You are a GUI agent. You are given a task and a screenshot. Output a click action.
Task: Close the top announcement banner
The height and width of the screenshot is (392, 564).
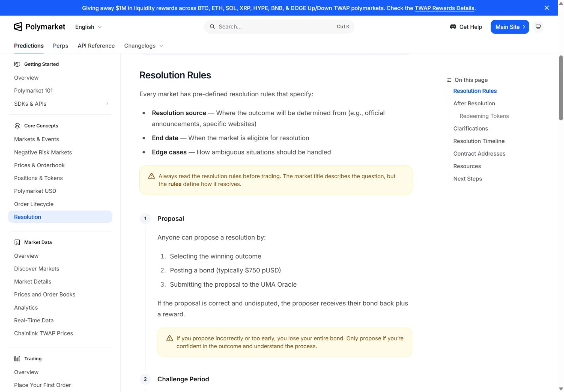(547, 8)
